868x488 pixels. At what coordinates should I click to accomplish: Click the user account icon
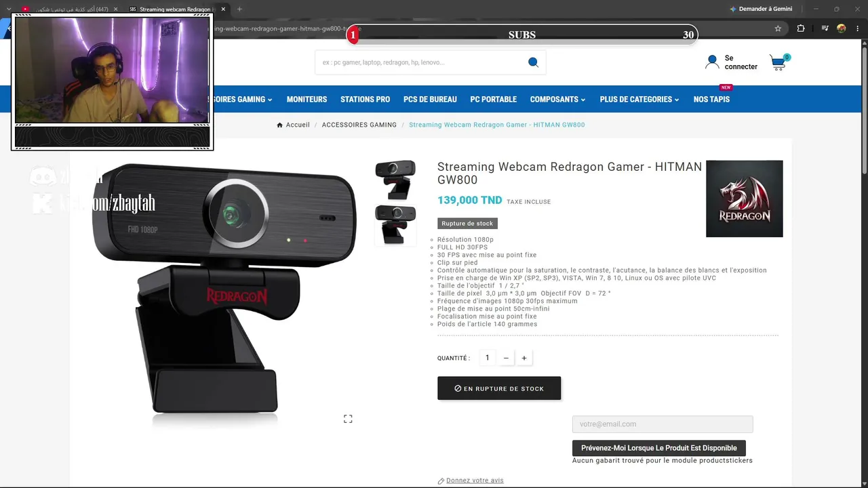(x=712, y=62)
